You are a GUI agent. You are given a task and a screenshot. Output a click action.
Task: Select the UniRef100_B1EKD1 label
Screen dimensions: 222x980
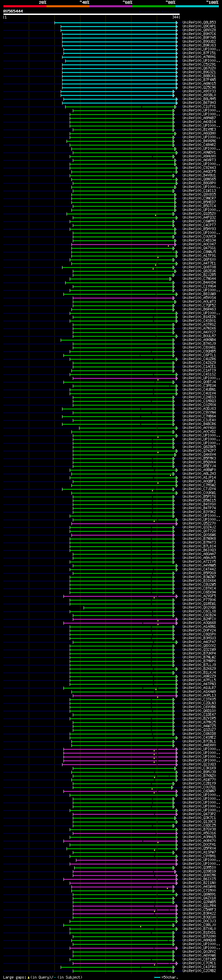(x=199, y=932)
